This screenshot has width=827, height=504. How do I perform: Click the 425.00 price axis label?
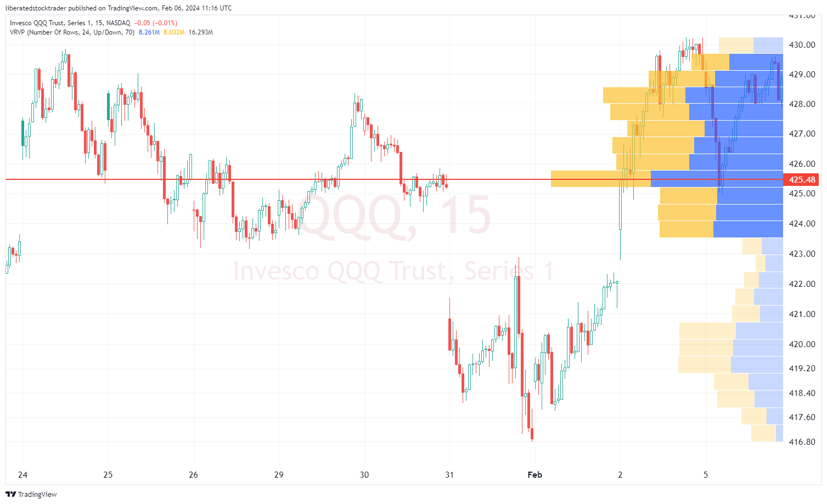click(x=802, y=193)
